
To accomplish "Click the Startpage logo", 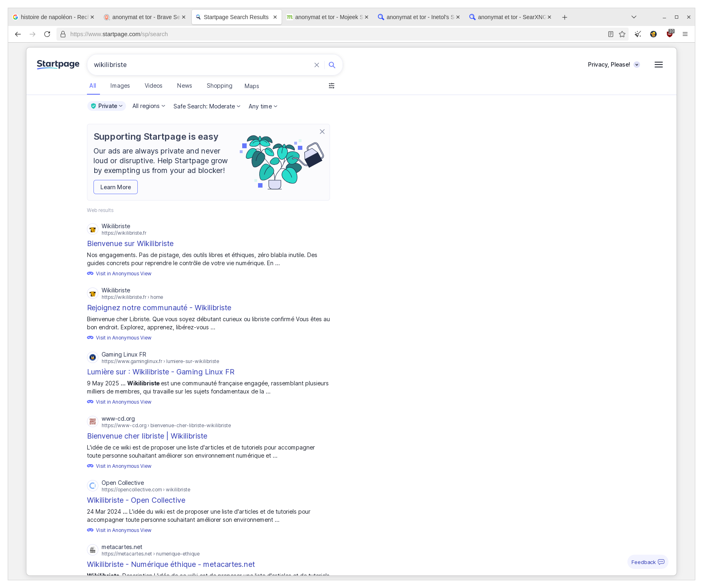I will (x=57, y=64).
